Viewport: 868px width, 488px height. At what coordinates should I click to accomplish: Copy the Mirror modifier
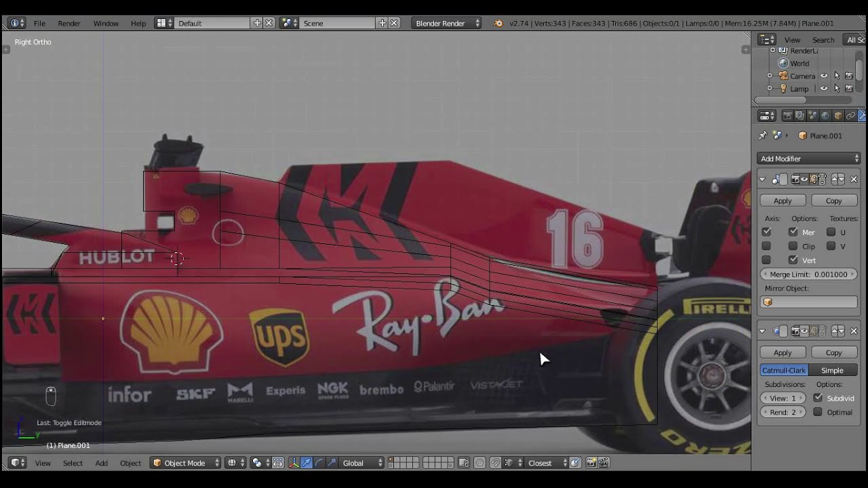point(833,201)
